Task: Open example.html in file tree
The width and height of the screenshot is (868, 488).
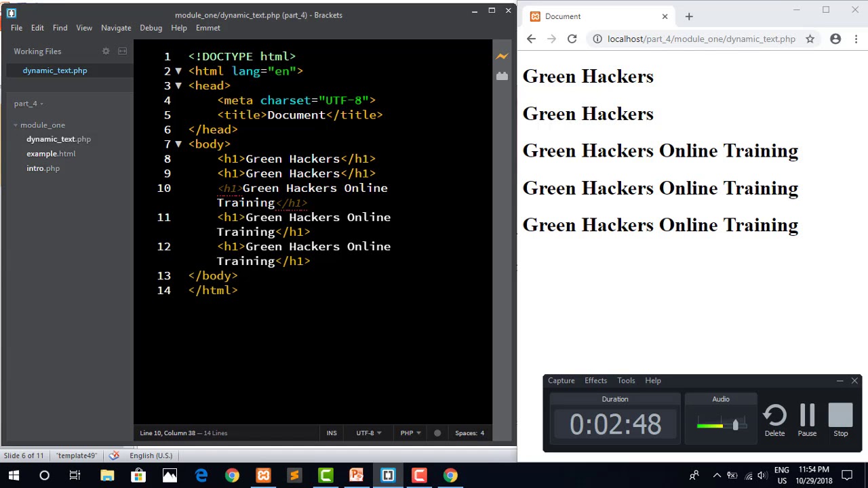Action: coord(51,154)
